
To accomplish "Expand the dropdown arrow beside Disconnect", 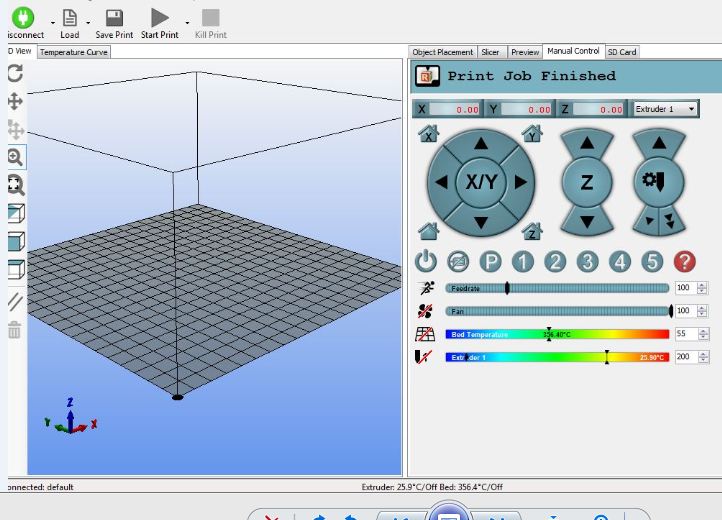I will click(x=52, y=22).
